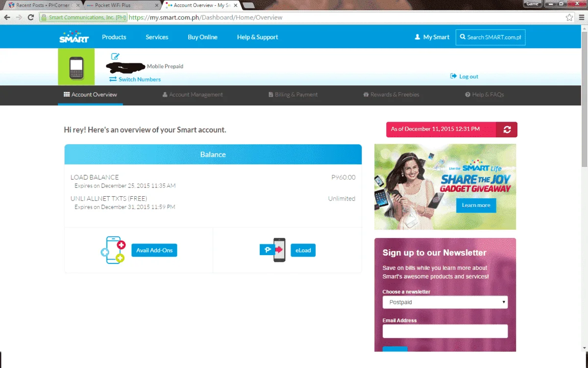This screenshot has height=368, width=588.
Task: Click the Chrome forward arrow
Action: point(19,17)
